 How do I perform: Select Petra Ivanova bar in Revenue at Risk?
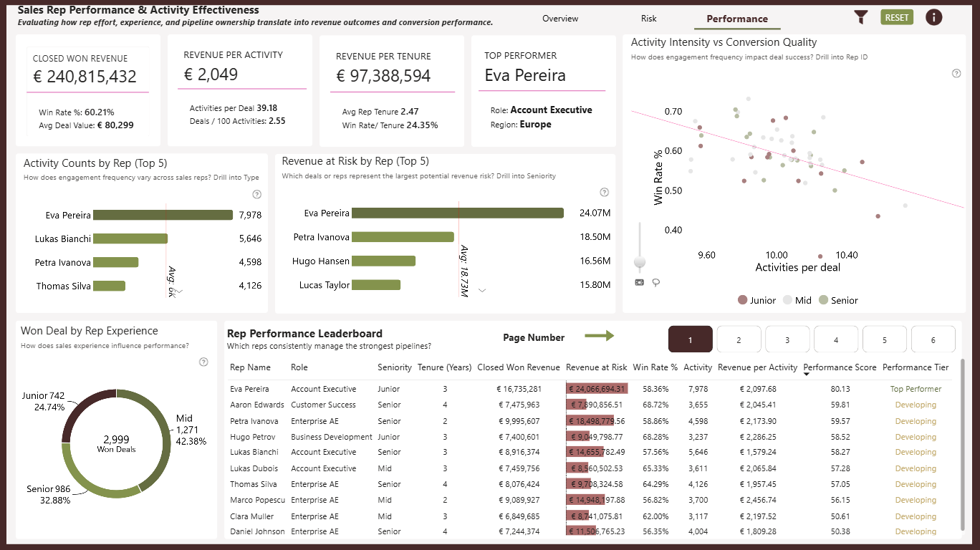tap(403, 237)
